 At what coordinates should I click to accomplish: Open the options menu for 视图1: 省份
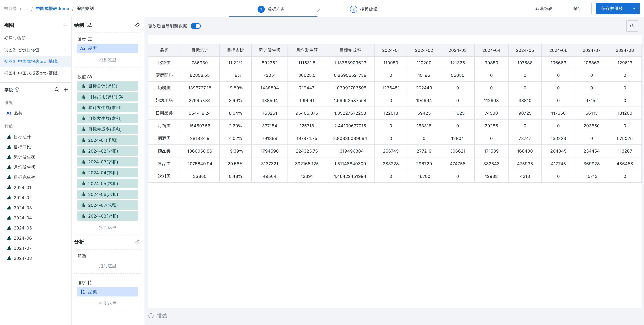point(65,38)
